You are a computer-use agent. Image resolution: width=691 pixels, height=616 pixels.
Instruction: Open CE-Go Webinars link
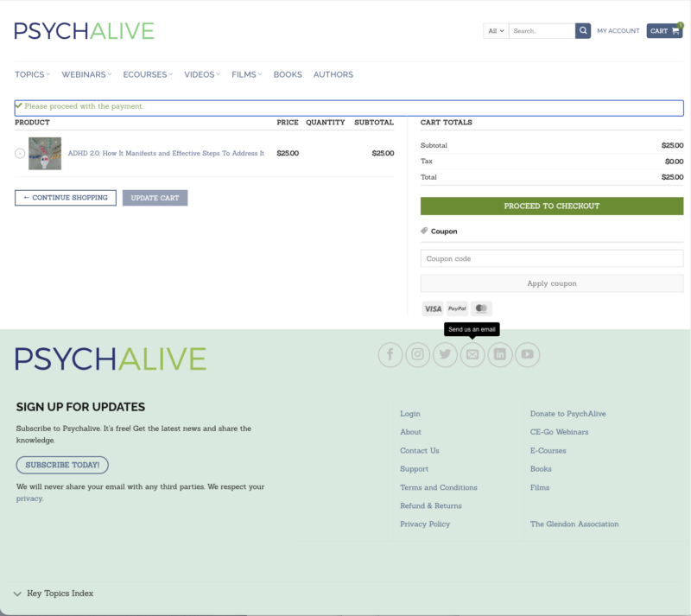[559, 432]
